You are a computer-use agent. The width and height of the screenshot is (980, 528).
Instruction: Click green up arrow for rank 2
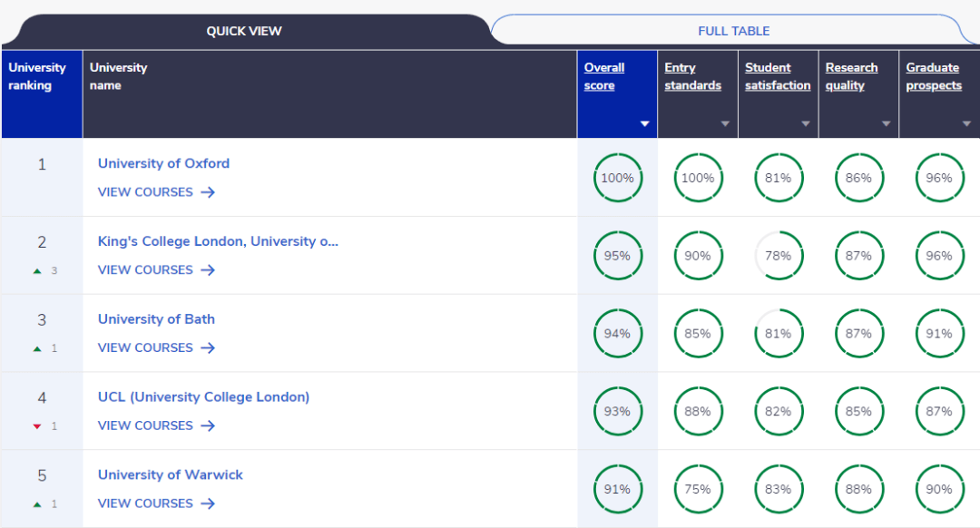point(37,270)
